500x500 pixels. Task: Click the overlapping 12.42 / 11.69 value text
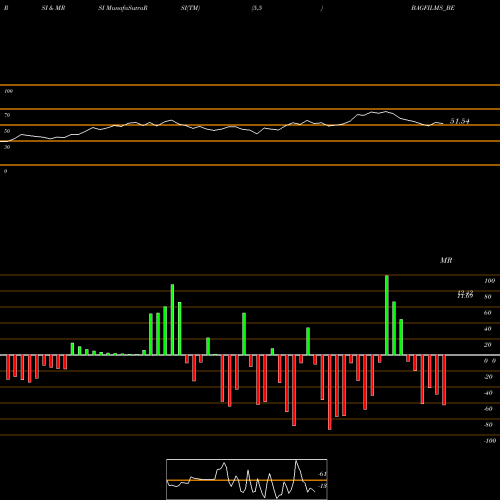click(x=465, y=294)
